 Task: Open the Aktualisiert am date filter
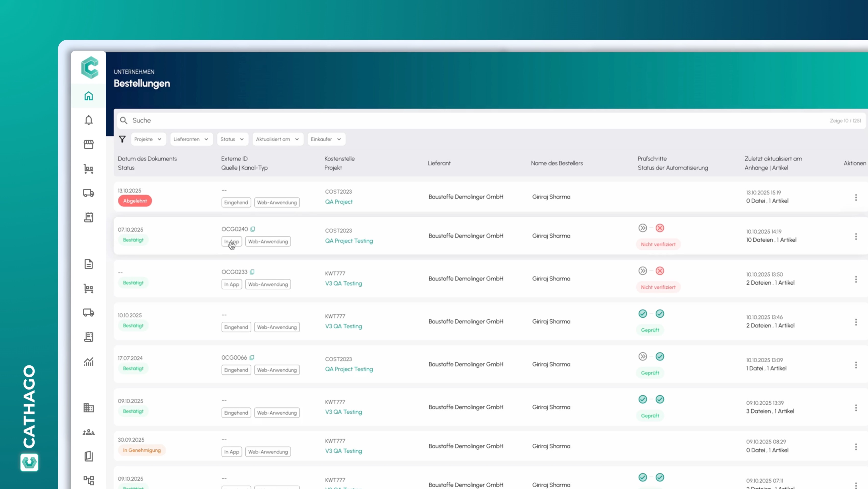point(277,139)
